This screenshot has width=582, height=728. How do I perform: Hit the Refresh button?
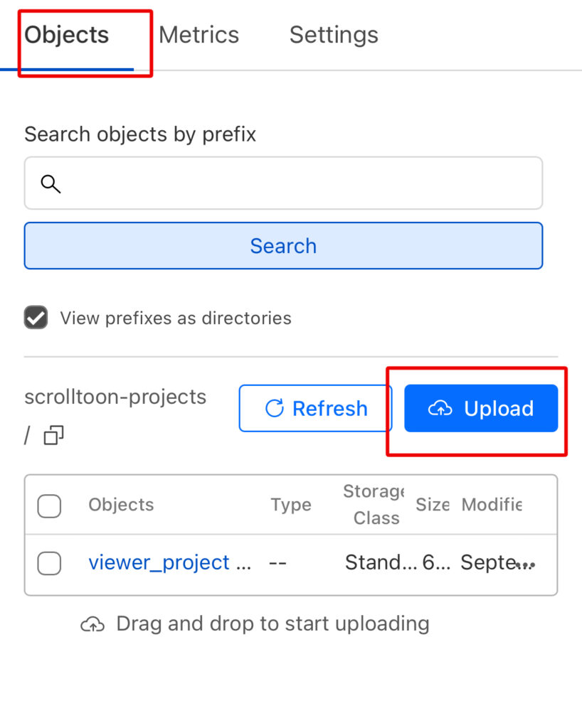(315, 409)
